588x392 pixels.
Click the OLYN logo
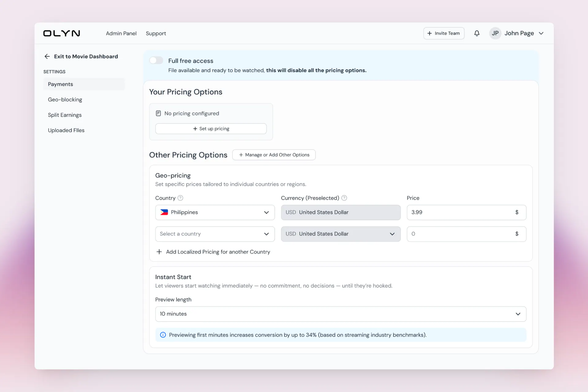pyautogui.click(x=62, y=33)
